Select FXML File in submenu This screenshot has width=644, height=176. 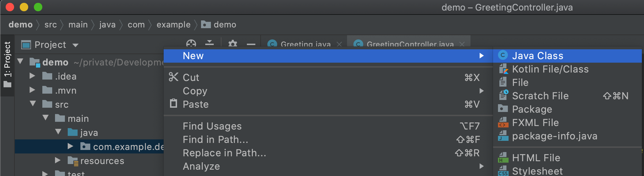click(535, 122)
